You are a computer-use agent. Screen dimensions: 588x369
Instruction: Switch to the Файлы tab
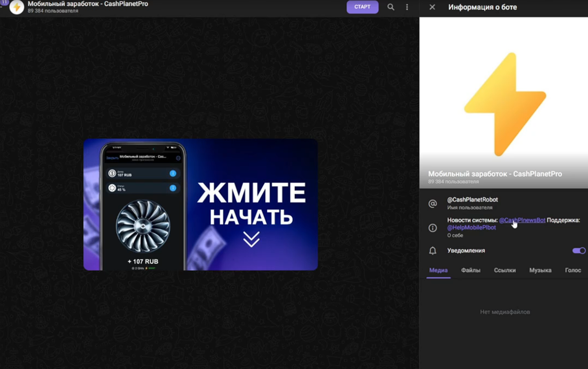(470, 270)
